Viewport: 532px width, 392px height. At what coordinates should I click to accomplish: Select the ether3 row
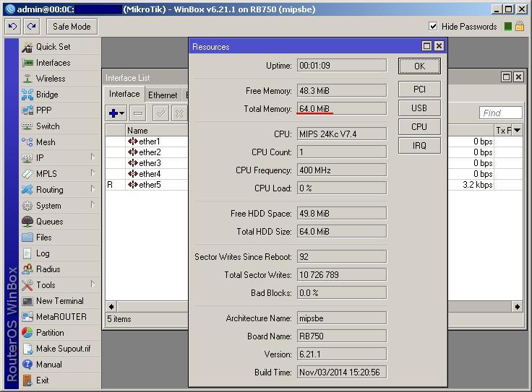pos(147,163)
